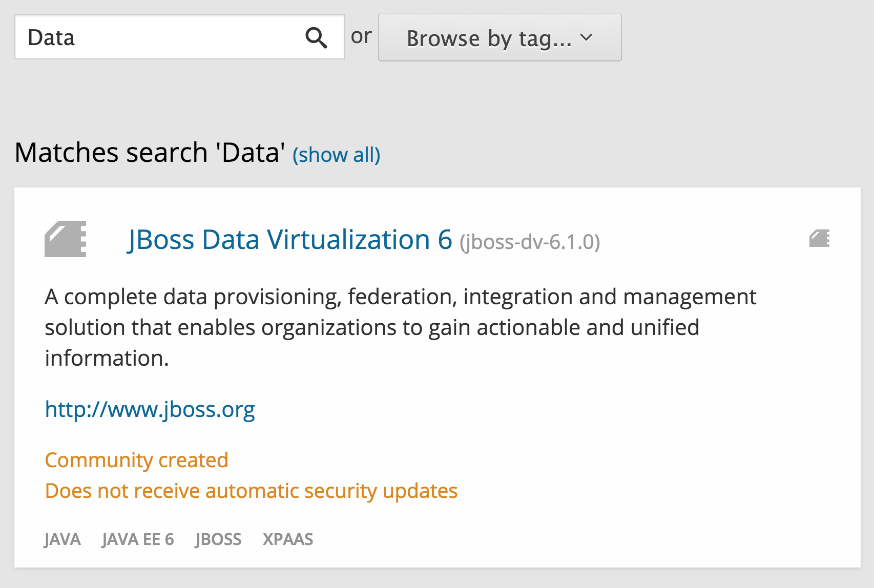Click inside the search input field
The height and width of the screenshot is (588, 874).
coord(154,37)
